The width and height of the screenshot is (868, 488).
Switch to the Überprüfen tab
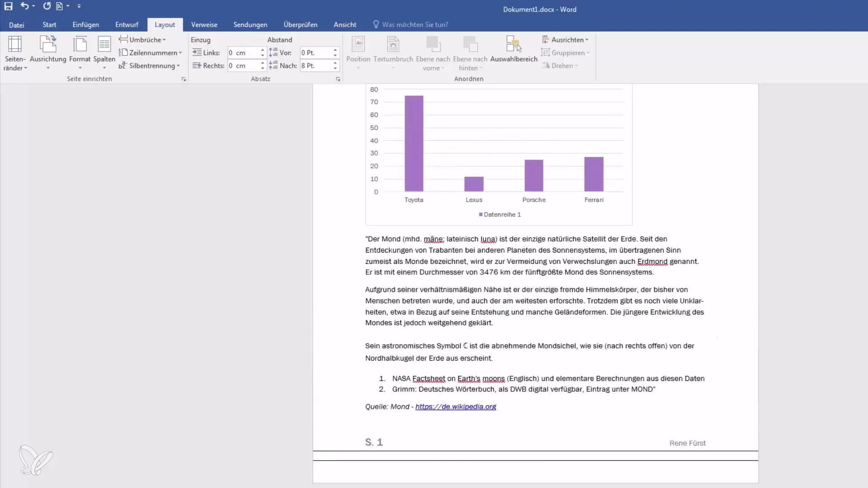(x=300, y=25)
